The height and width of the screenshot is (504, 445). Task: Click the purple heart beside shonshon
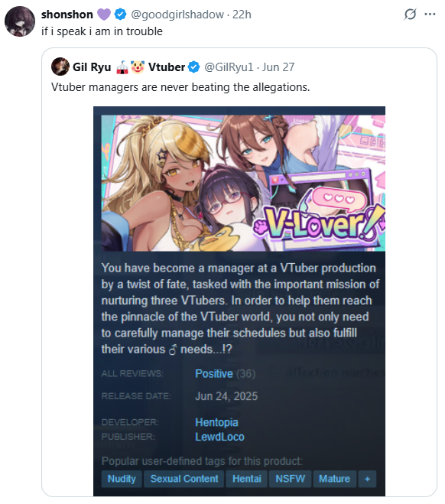click(104, 15)
